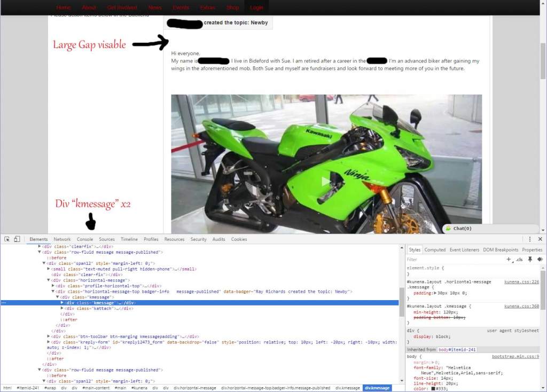Open the Computed styles tab
547x392 pixels.
435,250
